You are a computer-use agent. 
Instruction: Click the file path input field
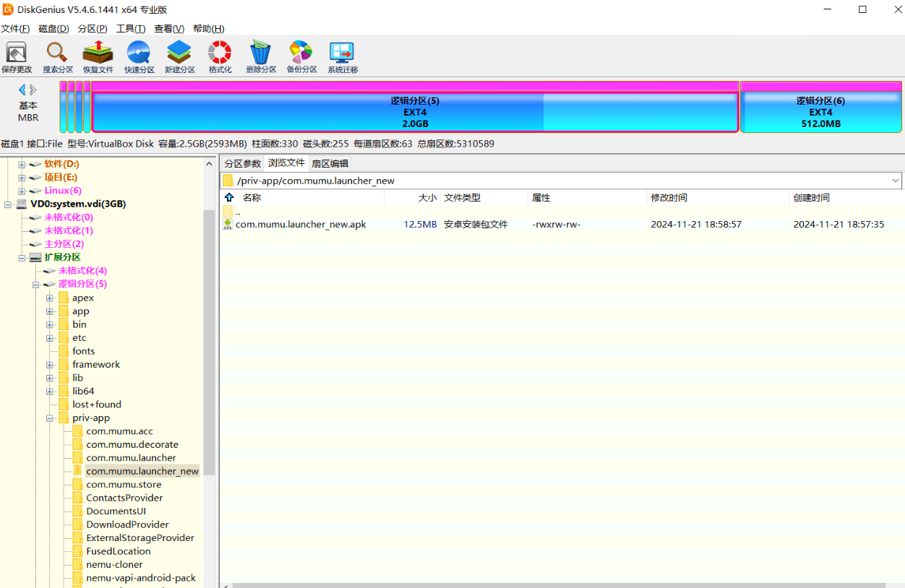(x=562, y=181)
